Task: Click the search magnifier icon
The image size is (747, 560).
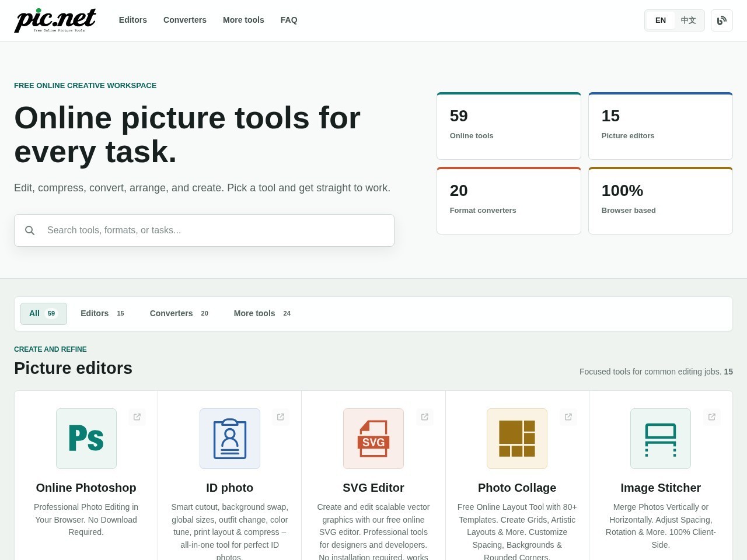Action: [30, 230]
